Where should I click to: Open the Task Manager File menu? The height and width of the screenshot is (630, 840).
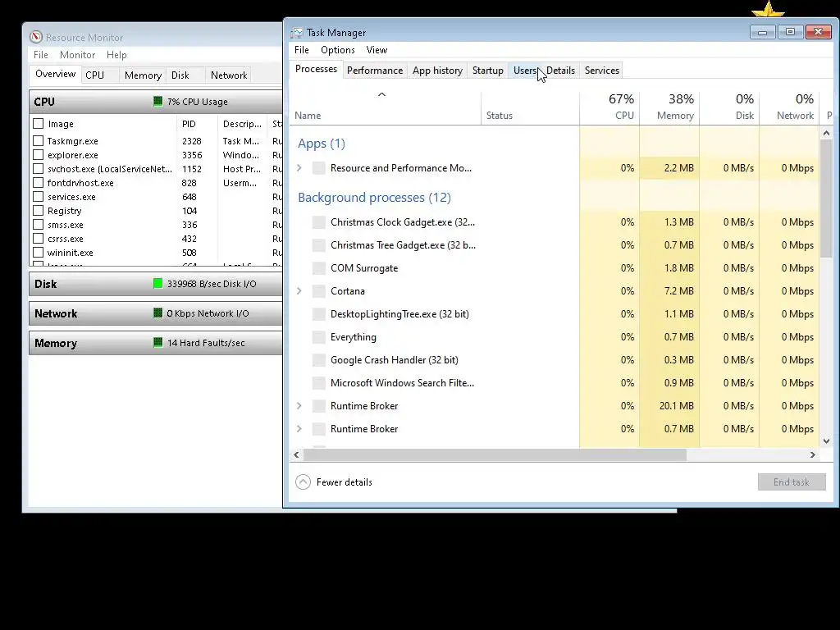pos(302,50)
